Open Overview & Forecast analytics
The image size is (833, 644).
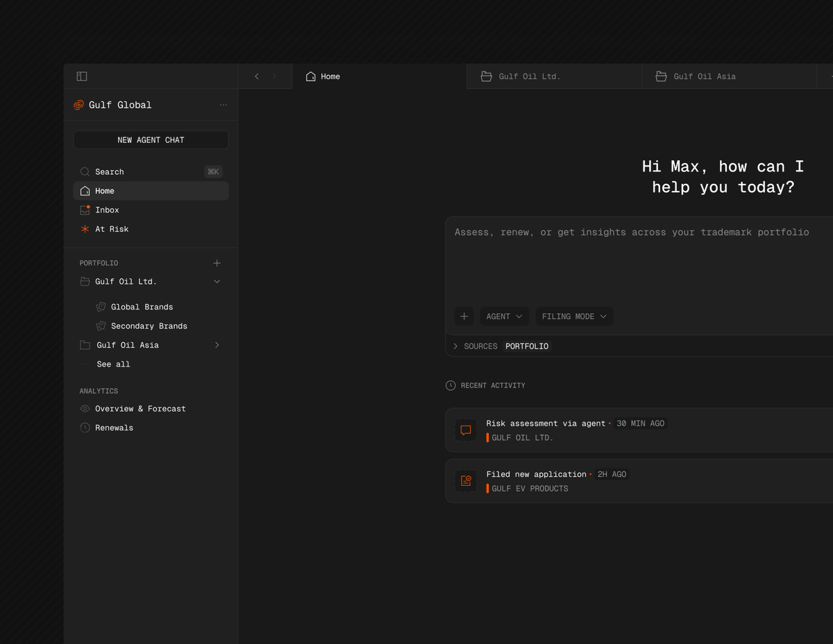click(140, 409)
